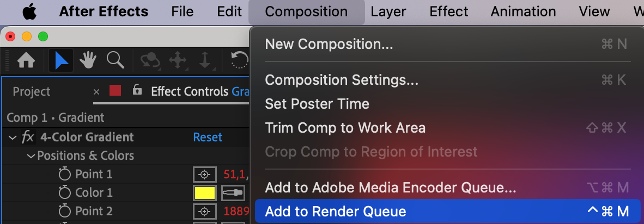Choose Add to Render Queue

tap(335, 211)
